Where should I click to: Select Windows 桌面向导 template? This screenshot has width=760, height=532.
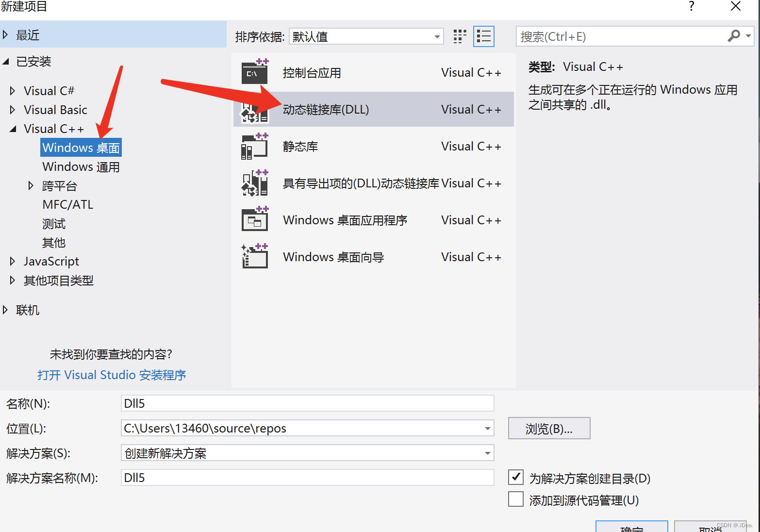(x=373, y=257)
